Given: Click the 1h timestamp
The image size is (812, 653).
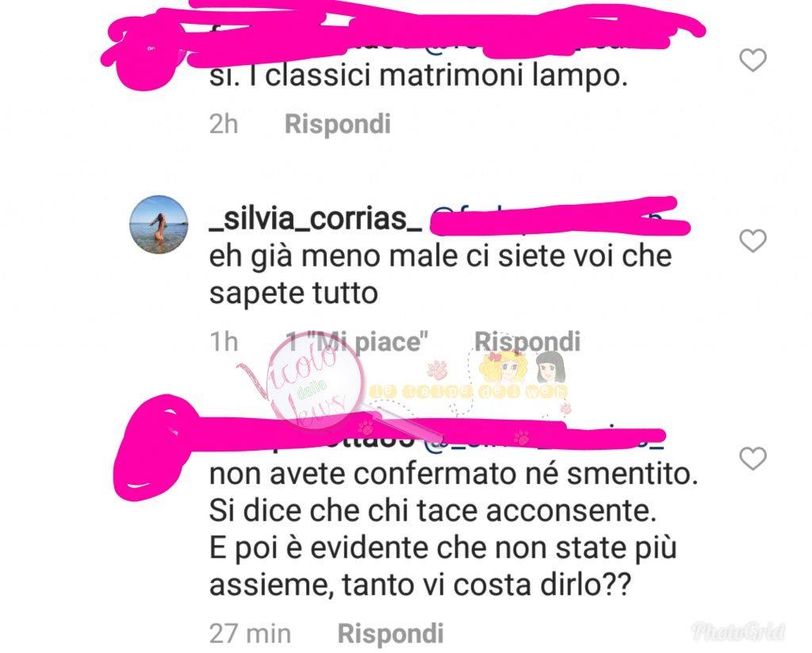Looking at the screenshot, I should tap(224, 342).
